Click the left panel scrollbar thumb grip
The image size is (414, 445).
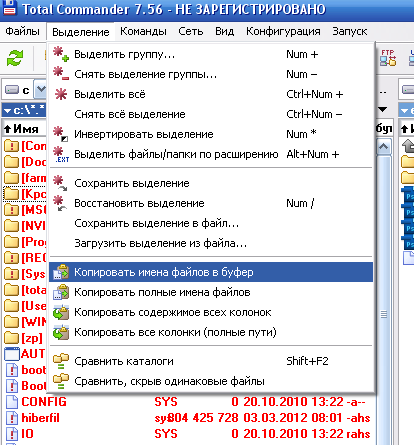coord(383,314)
